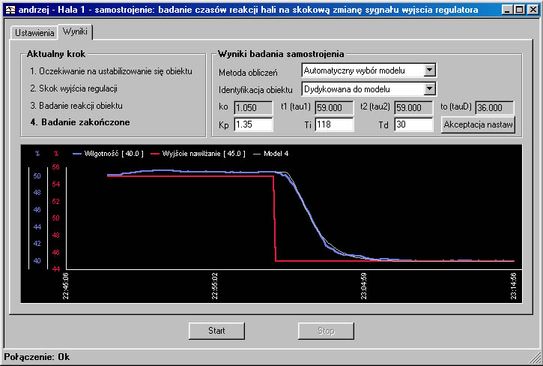Expand the Metoda obliczeń dropdown arrow
Screen dimensions: 543x366
(x=429, y=71)
